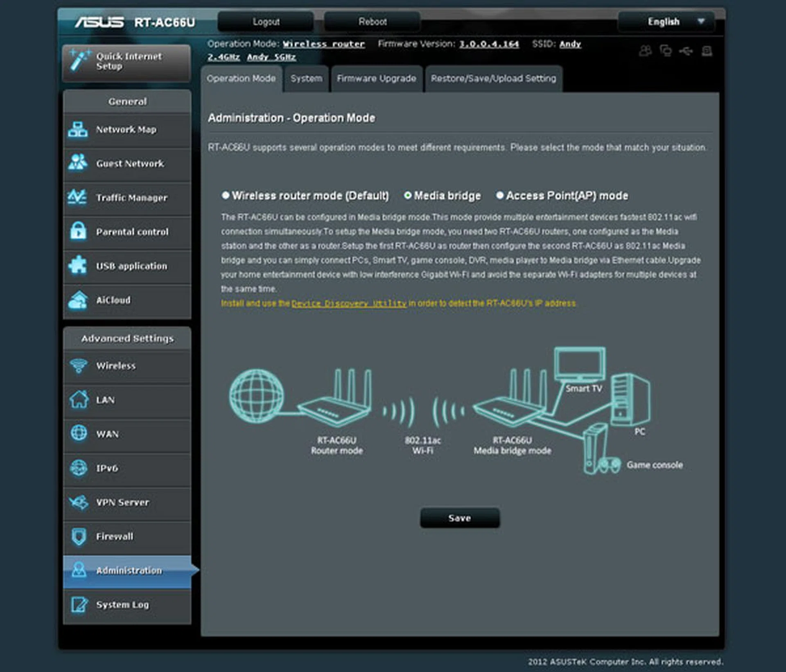Click the USB status icon in header
The width and height of the screenshot is (786, 672).
point(686,51)
